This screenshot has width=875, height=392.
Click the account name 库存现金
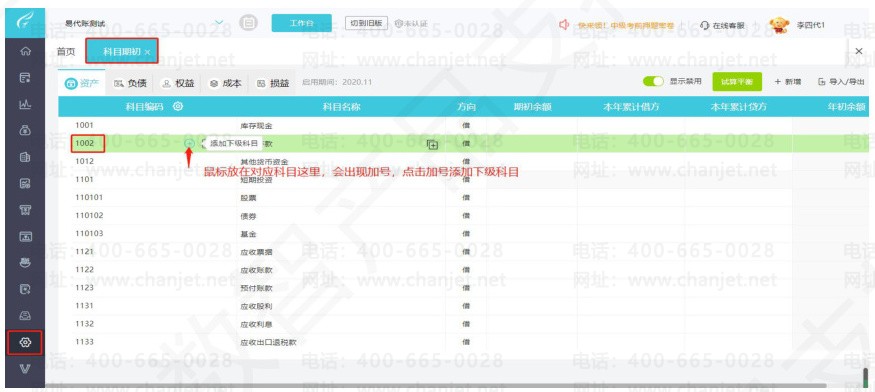(256, 126)
